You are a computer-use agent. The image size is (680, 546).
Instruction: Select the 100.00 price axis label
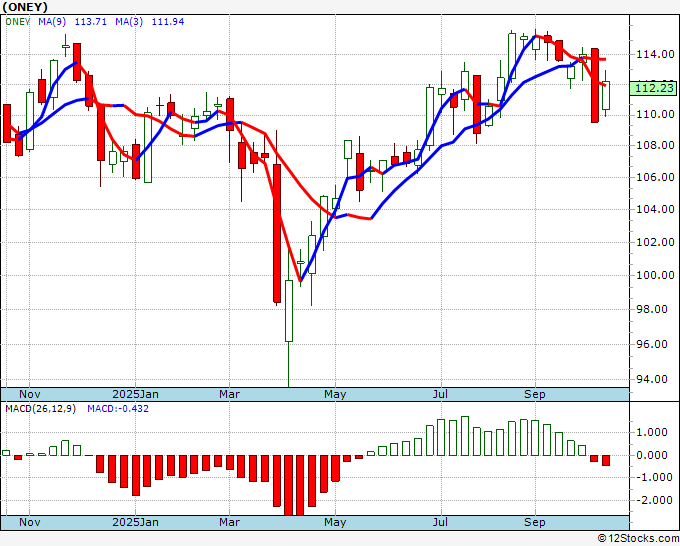click(655, 275)
